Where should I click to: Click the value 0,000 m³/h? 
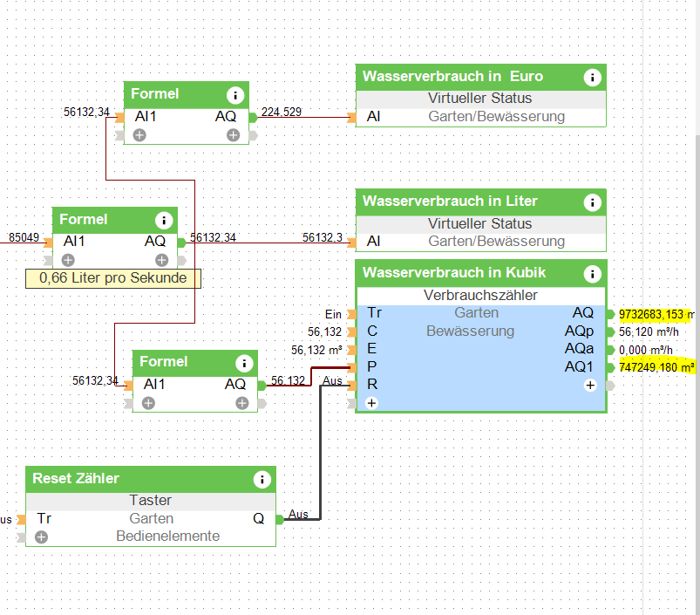[x=646, y=350]
